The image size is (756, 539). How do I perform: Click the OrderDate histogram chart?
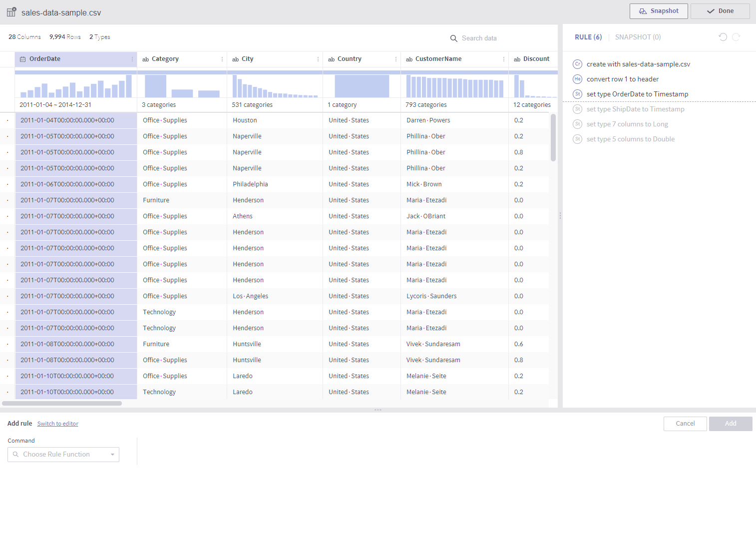(76, 86)
